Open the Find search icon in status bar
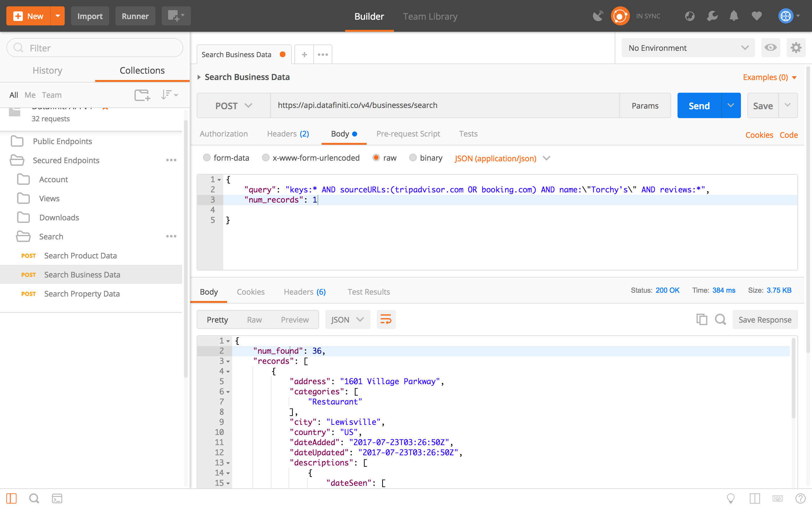 [x=34, y=498]
